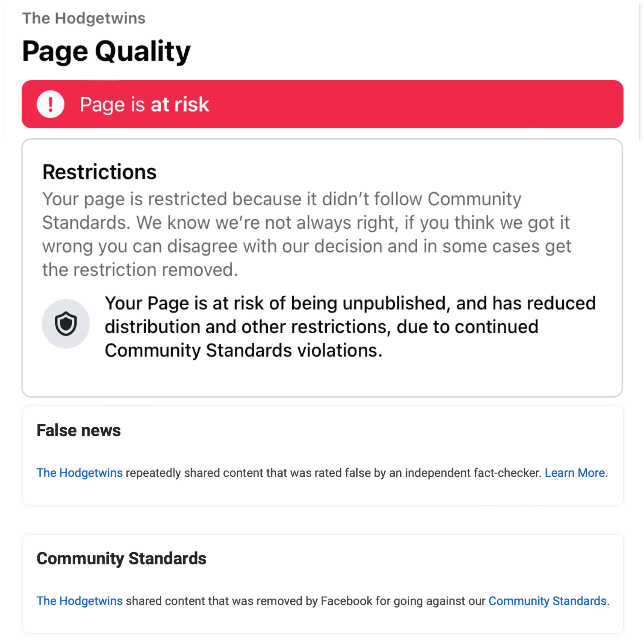Click the False news section heading
Screen dimensions: 644x644
78,430
